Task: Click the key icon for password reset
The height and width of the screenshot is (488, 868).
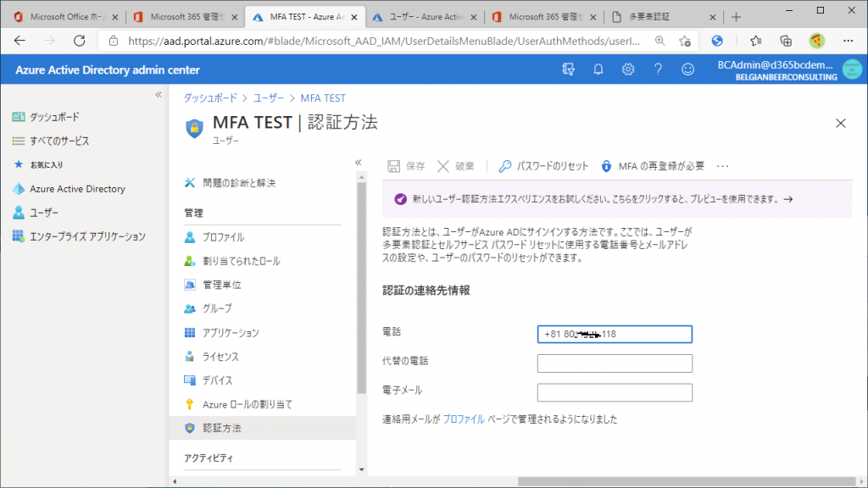Action: [505, 166]
